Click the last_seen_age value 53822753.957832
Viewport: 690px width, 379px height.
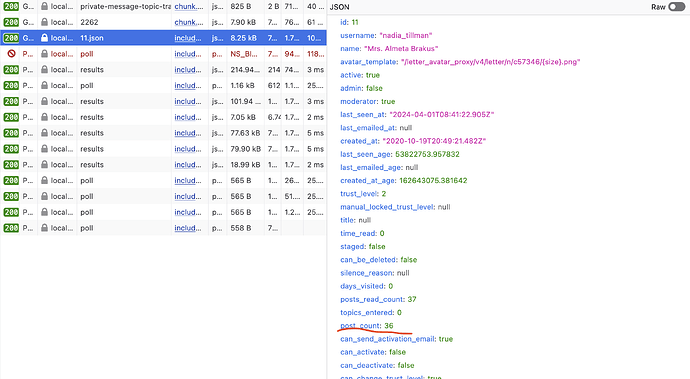click(427, 154)
